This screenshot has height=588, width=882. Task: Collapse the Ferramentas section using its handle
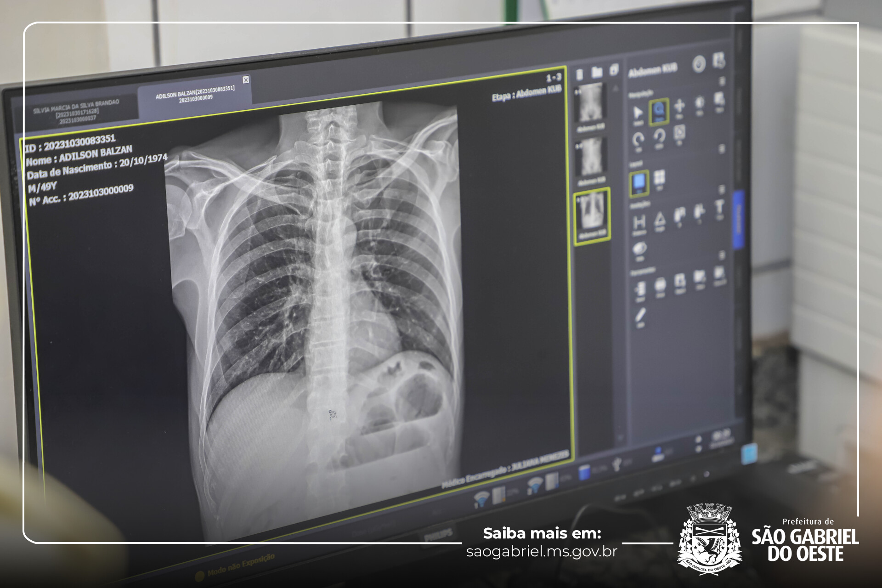(722, 255)
